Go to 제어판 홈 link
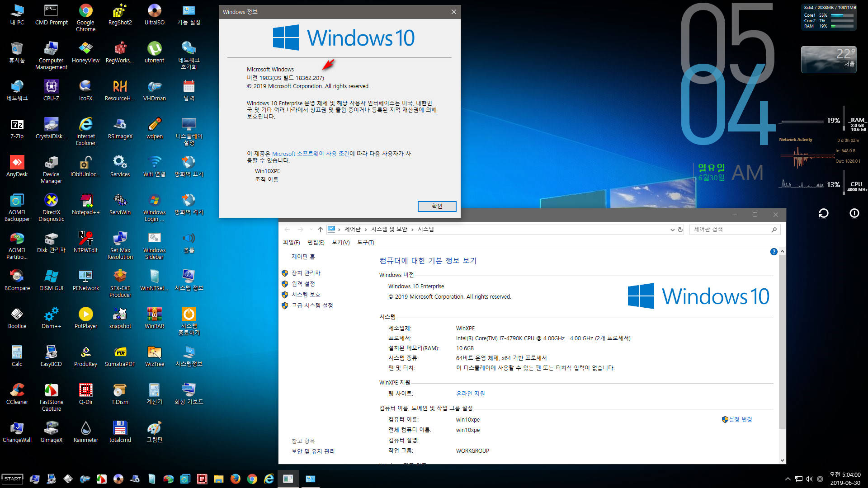This screenshot has width=868, height=488. click(303, 257)
